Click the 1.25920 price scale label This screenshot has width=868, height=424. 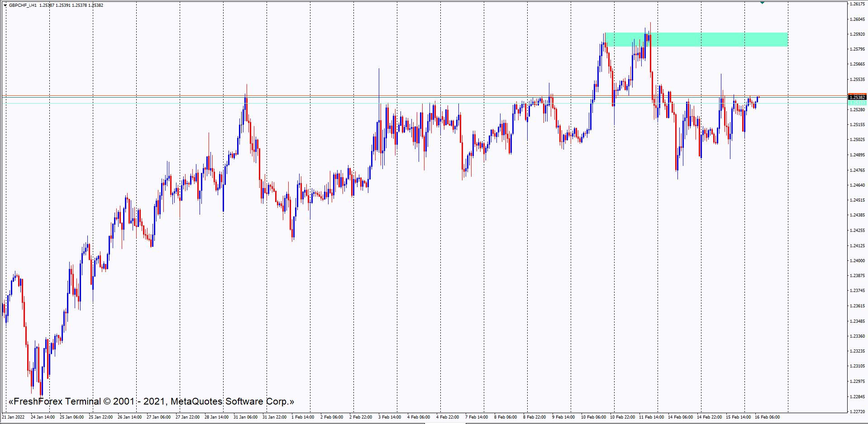click(857, 34)
